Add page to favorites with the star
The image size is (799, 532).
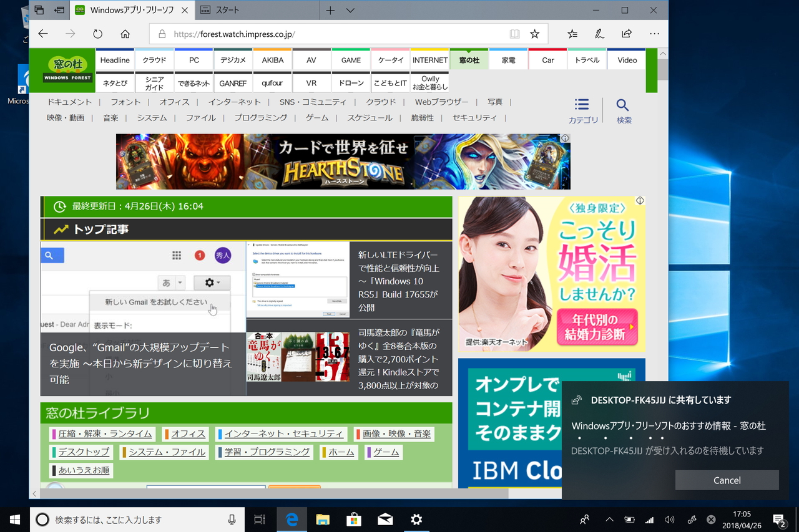click(534, 34)
